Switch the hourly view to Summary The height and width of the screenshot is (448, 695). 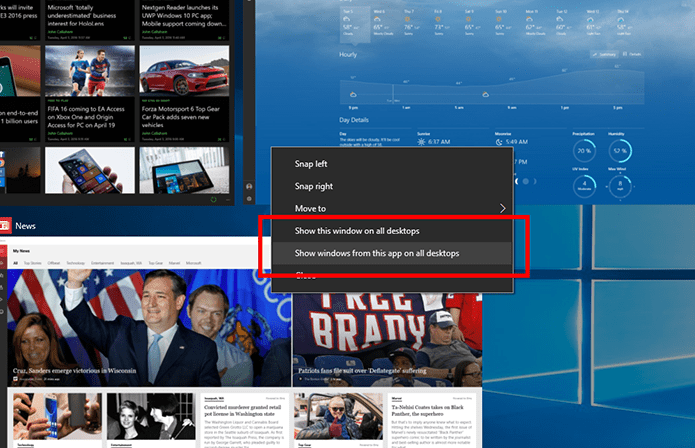coord(605,55)
